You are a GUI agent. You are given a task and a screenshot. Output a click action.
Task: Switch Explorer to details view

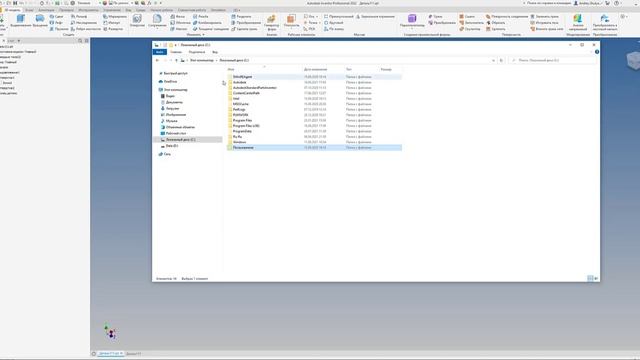tap(590, 278)
